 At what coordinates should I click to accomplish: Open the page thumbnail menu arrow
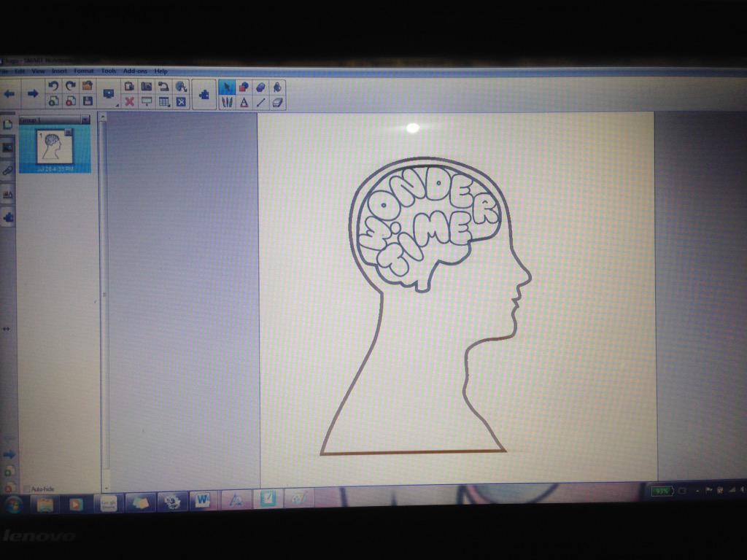click(68, 133)
